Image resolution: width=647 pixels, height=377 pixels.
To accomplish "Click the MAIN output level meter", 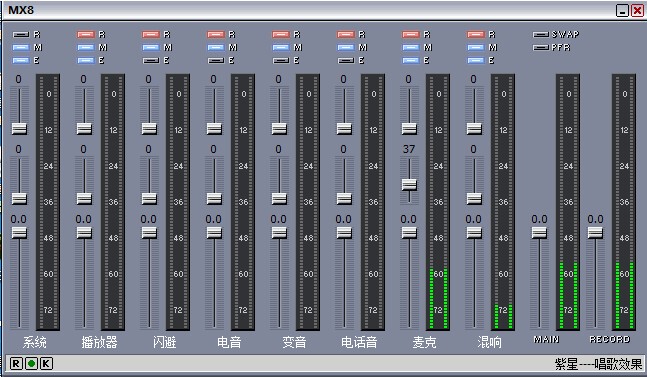I will (x=568, y=202).
